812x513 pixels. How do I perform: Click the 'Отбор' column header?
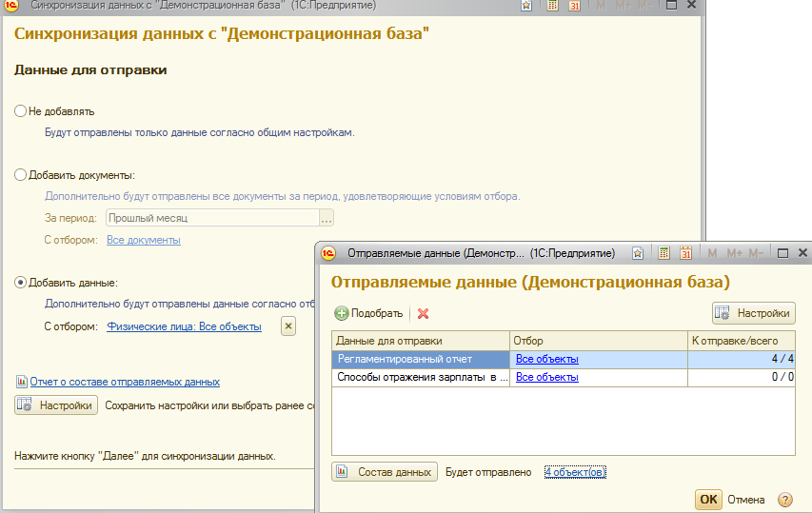pos(598,341)
